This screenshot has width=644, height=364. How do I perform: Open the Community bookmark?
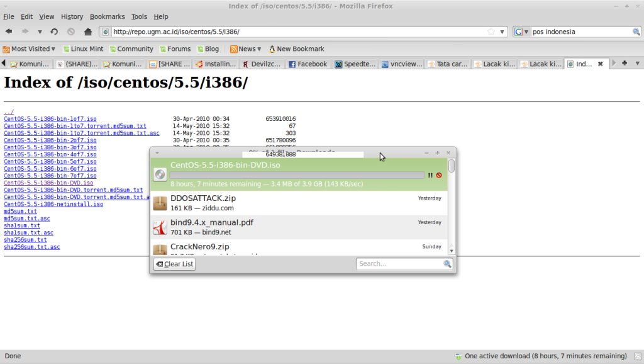[x=131, y=49]
